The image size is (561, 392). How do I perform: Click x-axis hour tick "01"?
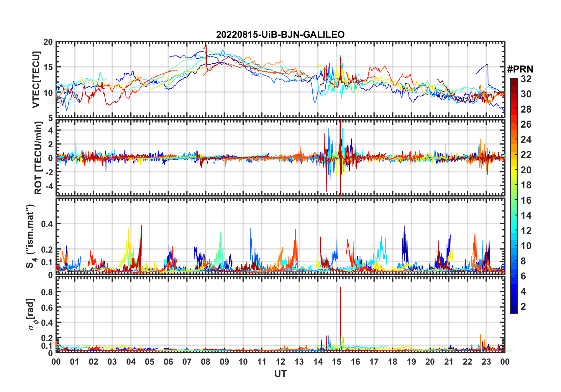[x=75, y=362]
